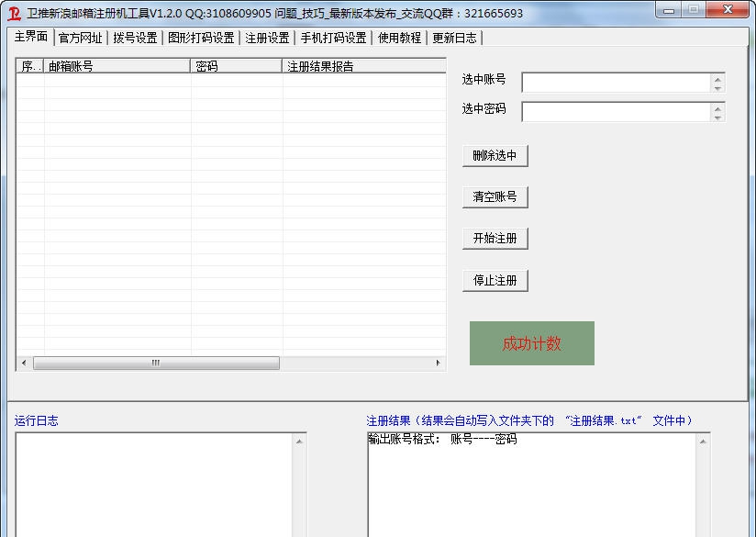756x537 pixels.
Task: Start registration with the 开始注册 button
Action: pos(496,238)
